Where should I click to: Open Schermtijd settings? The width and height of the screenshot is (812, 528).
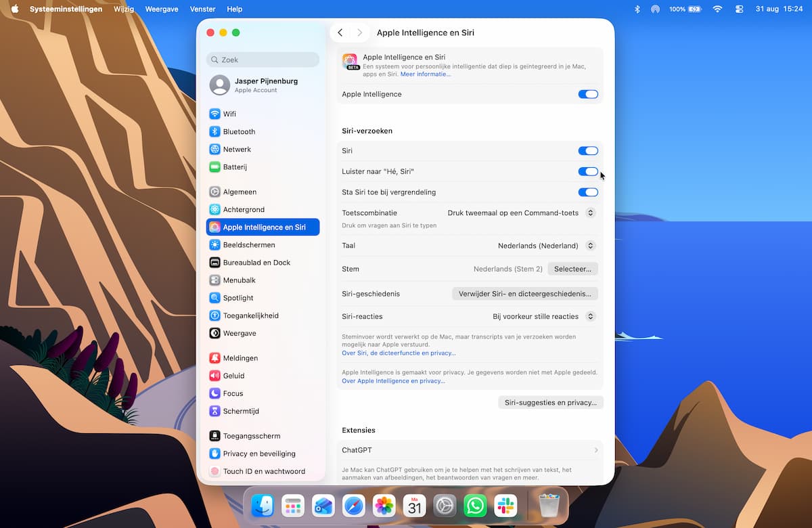point(263,411)
